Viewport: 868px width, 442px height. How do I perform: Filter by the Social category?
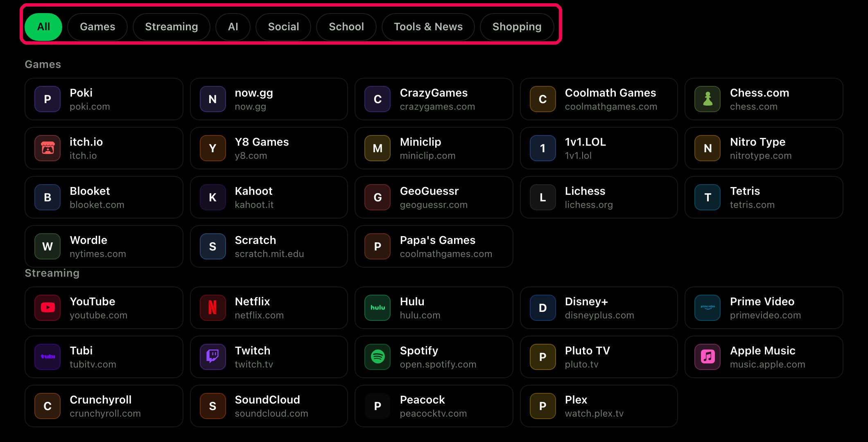click(x=283, y=27)
